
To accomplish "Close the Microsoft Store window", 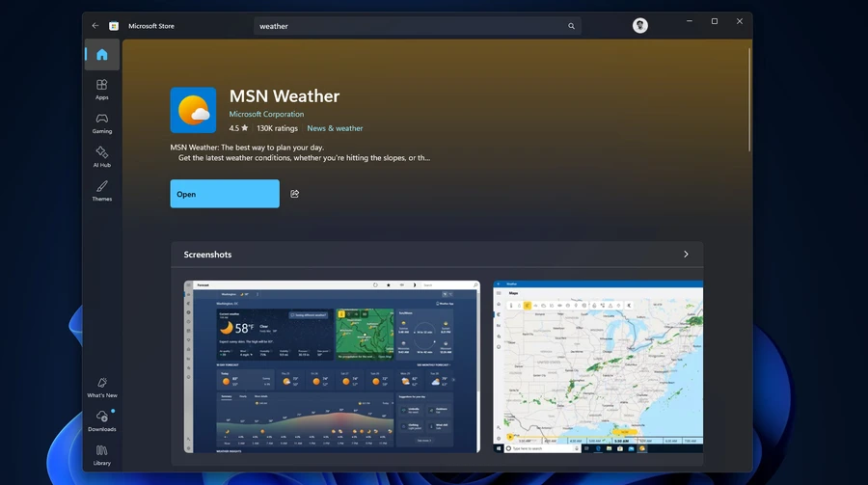I will click(740, 21).
